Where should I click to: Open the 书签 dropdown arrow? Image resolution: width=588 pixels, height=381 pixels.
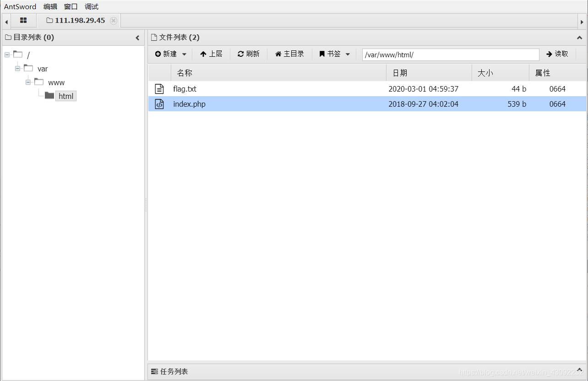coord(348,54)
